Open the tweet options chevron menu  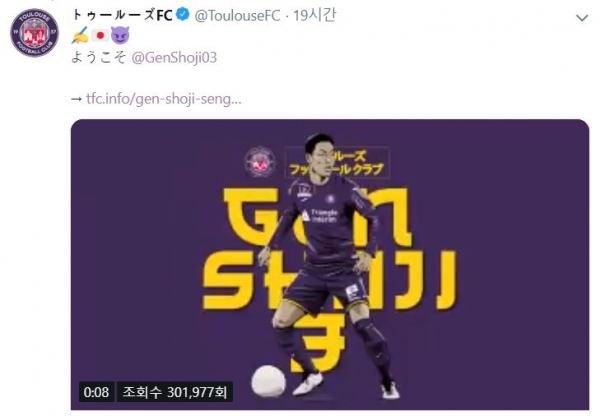click(582, 18)
